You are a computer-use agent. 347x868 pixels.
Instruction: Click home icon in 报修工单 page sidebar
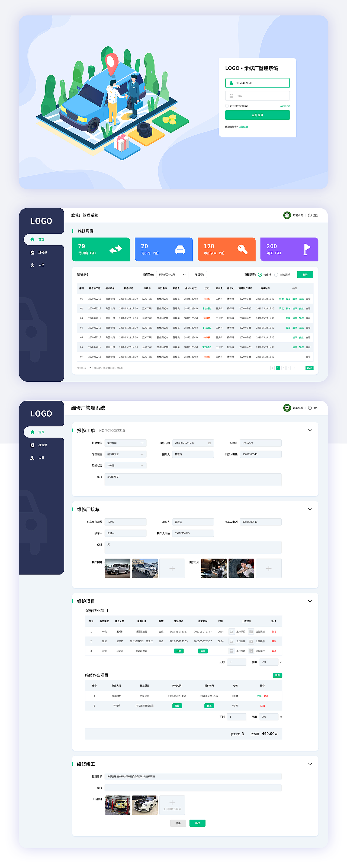coord(32,432)
